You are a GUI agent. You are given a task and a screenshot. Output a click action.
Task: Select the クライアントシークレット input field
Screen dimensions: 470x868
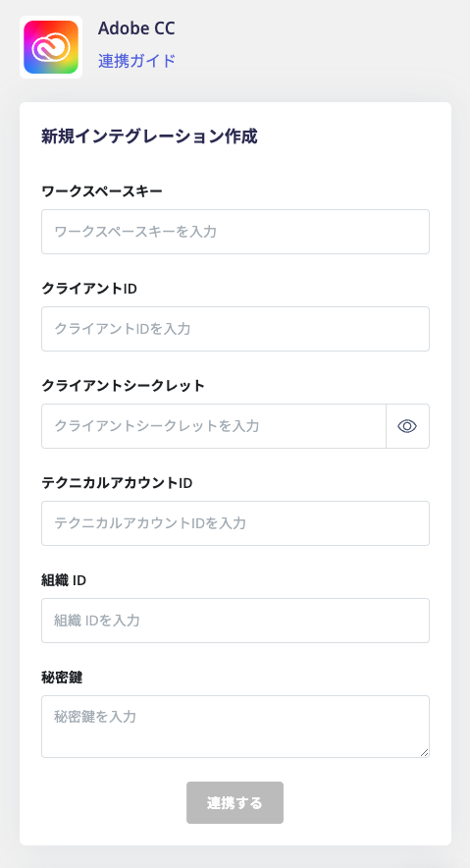[214, 426]
